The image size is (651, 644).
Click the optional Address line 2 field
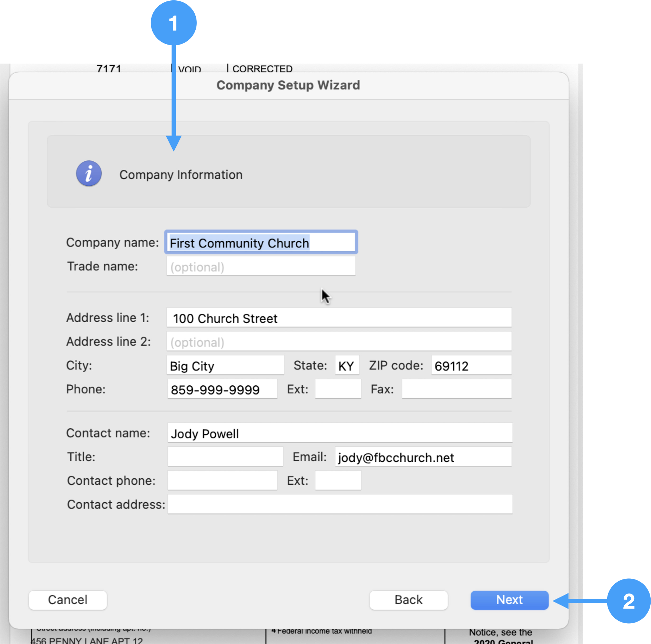point(338,342)
